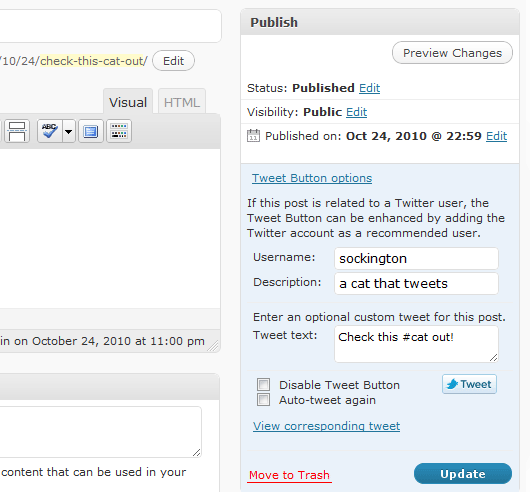The height and width of the screenshot is (492, 530).
Task: Switch to the Visual editor tab
Action: 128,102
